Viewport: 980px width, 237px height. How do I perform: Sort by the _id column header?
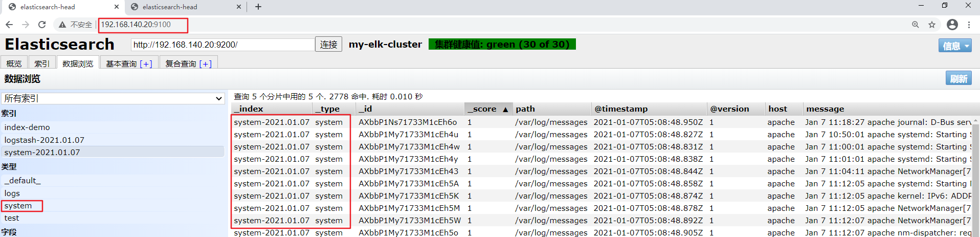click(x=410, y=109)
